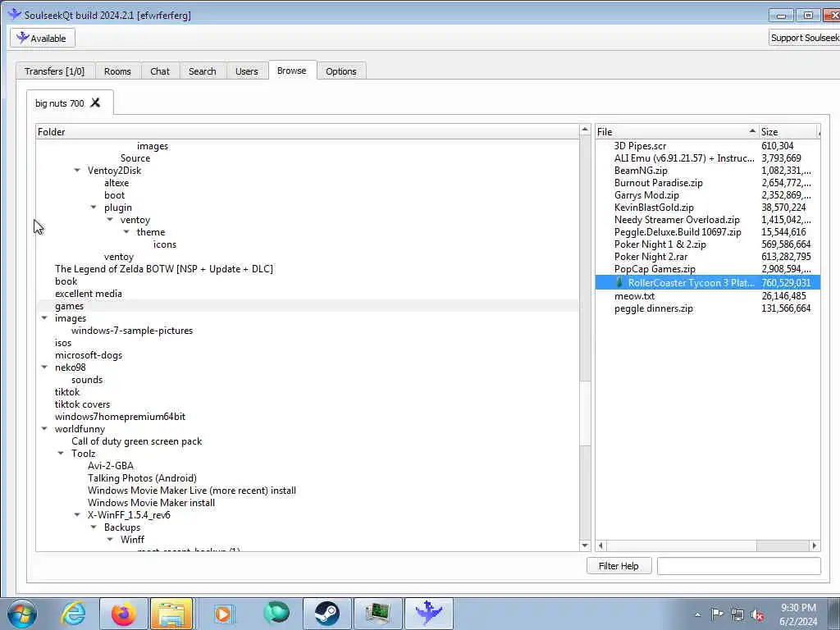The height and width of the screenshot is (630, 840).
Task: Select the tiktok covers folder
Action: click(82, 404)
